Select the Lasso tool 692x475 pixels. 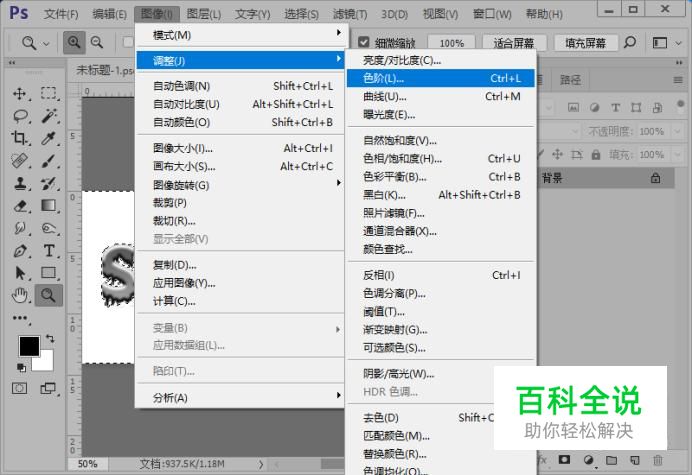pyautogui.click(x=20, y=116)
